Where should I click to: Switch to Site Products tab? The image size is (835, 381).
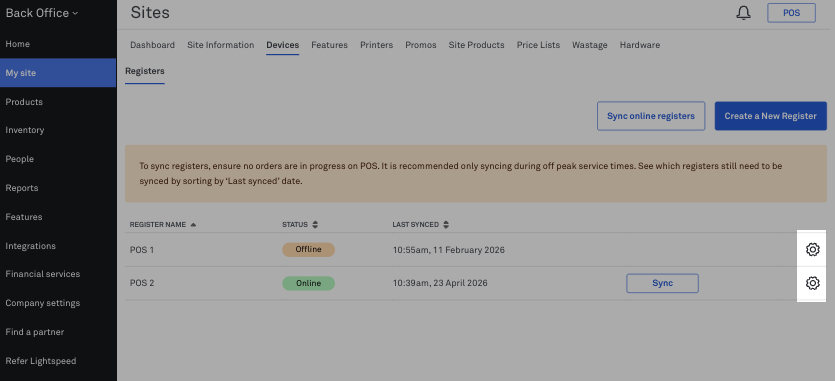tap(477, 45)
